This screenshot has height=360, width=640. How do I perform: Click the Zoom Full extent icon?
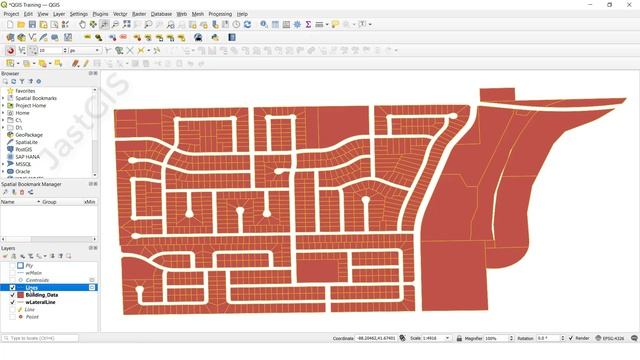(127, 24)
